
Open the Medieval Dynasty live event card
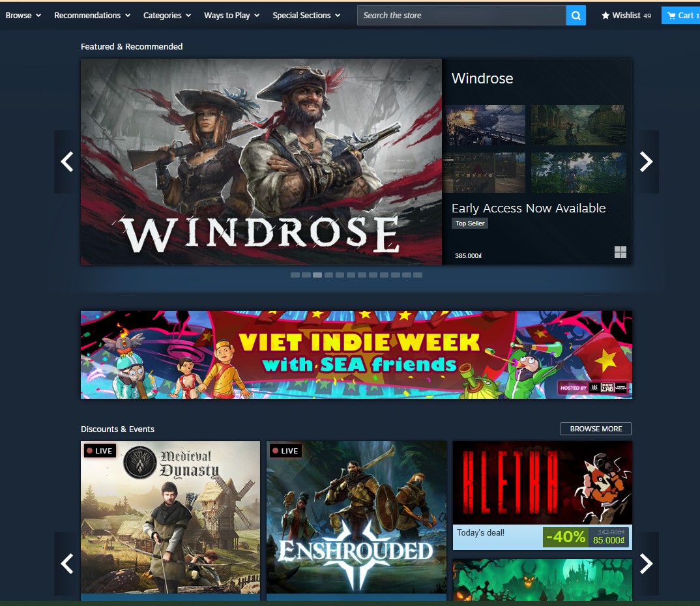pos(170,521)
